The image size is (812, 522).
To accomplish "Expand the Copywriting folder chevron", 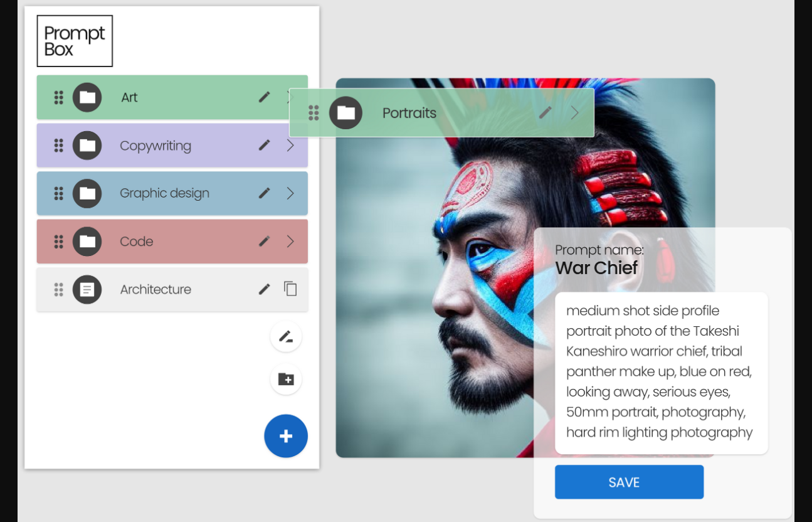I will pos(290,146).
